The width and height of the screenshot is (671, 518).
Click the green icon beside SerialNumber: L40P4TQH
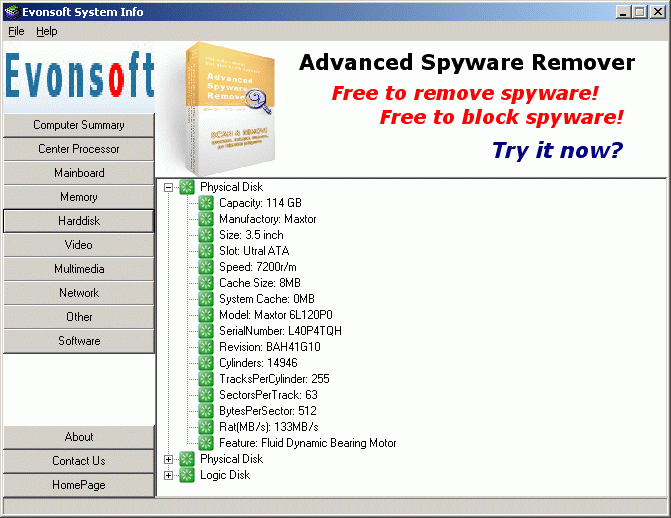pos(205,331)
